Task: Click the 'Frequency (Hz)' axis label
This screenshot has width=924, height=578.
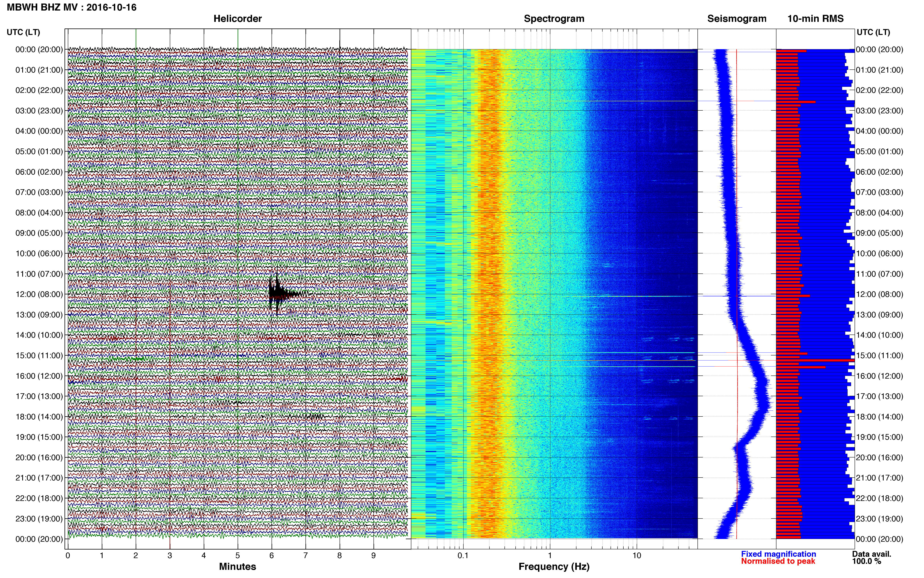Action: [x=554, y=566]
